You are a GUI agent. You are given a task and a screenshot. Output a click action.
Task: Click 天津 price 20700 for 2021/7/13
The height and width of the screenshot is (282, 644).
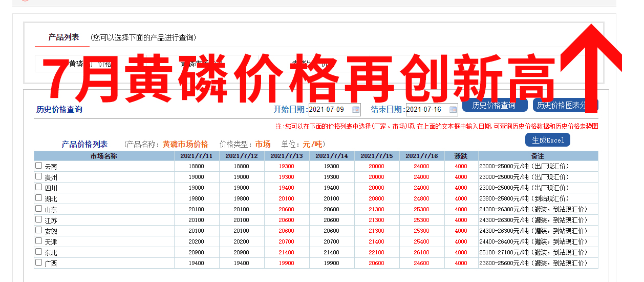[287, 241]
